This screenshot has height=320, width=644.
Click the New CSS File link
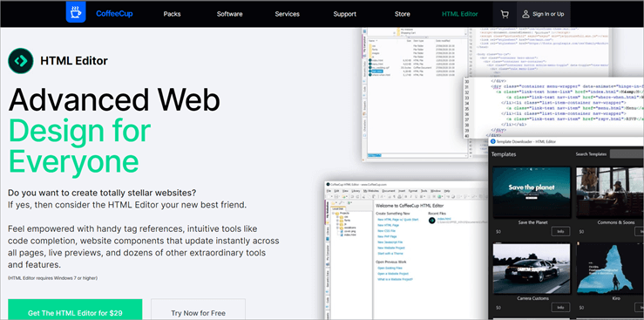tap(386, 231)
